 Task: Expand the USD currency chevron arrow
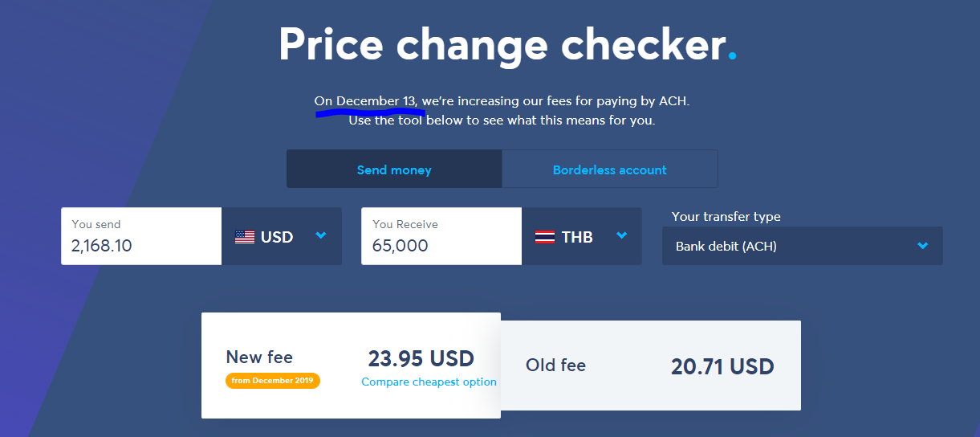321,236
